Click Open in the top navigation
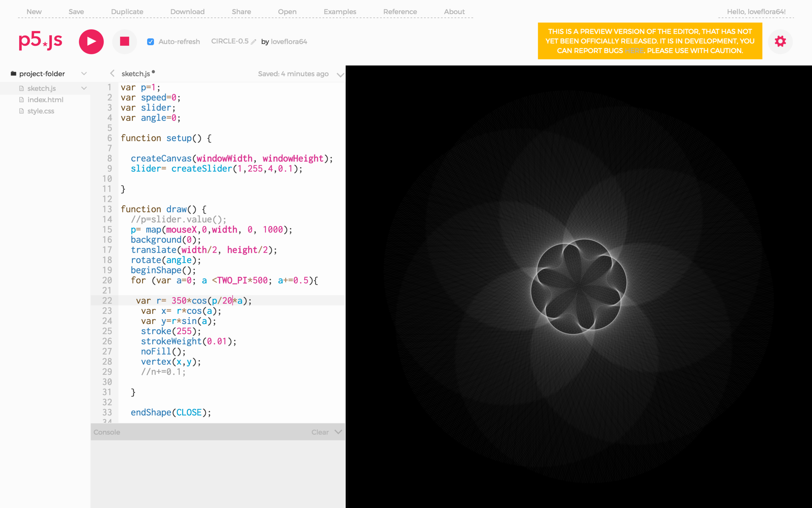This screenshot has height=508, width=812. click(287, 12)
